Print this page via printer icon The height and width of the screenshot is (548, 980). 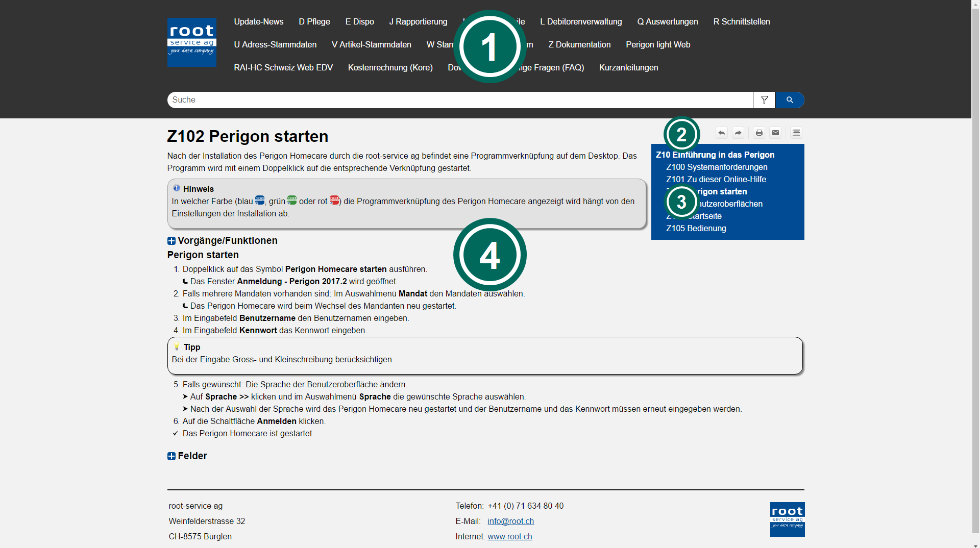[x=759, y=133]
